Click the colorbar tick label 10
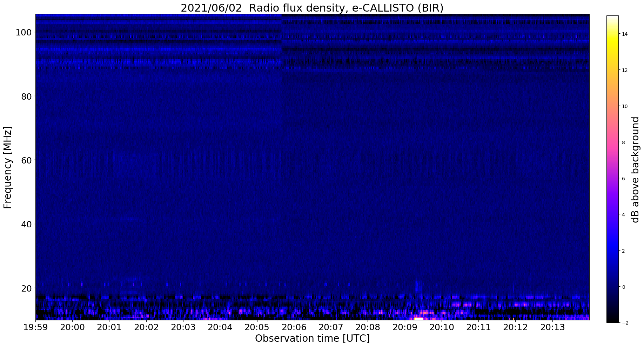 tap(625, 106)
